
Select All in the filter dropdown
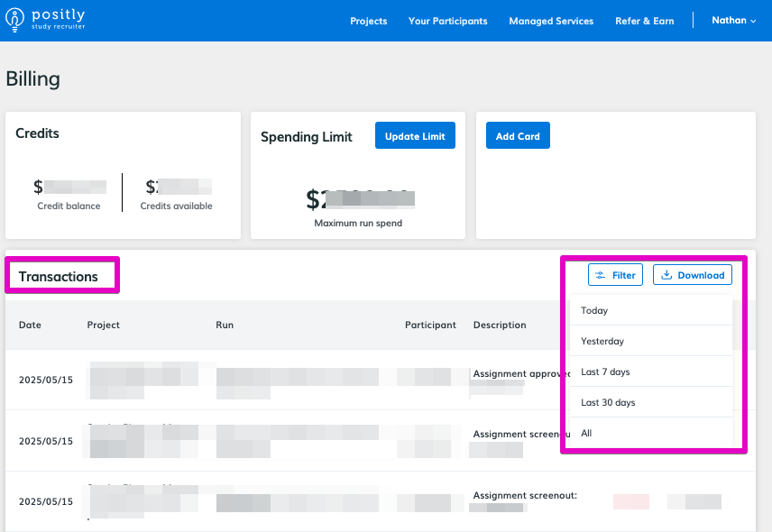(586, 433)
